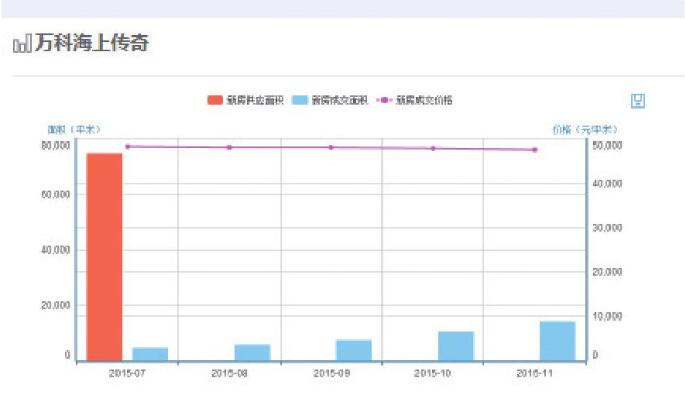Click the x-axis label 2015-10

pos(432,374)
